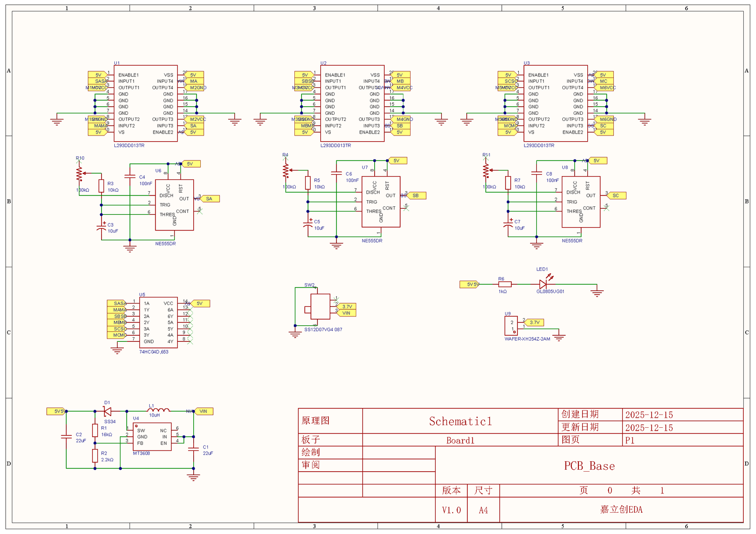Click the 3.7V net flag on connector U9
This screenshot has width=756, height=534.
click(534, 322)
